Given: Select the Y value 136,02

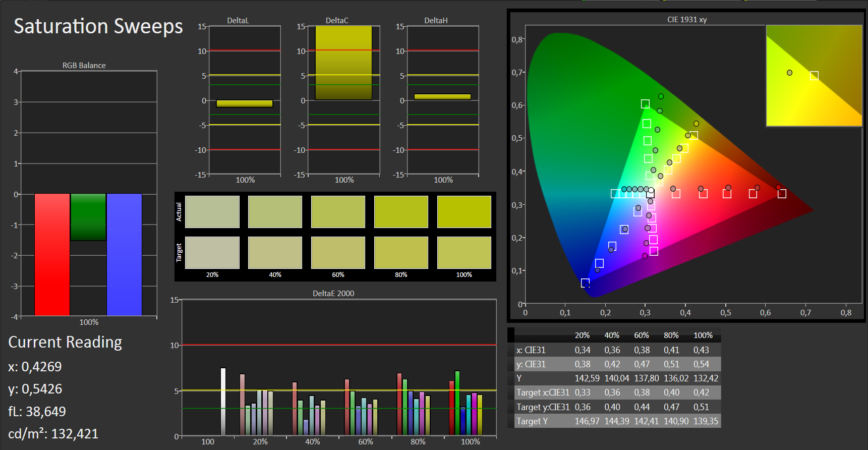Looking at the screenshot, I should tap(676, 378).
